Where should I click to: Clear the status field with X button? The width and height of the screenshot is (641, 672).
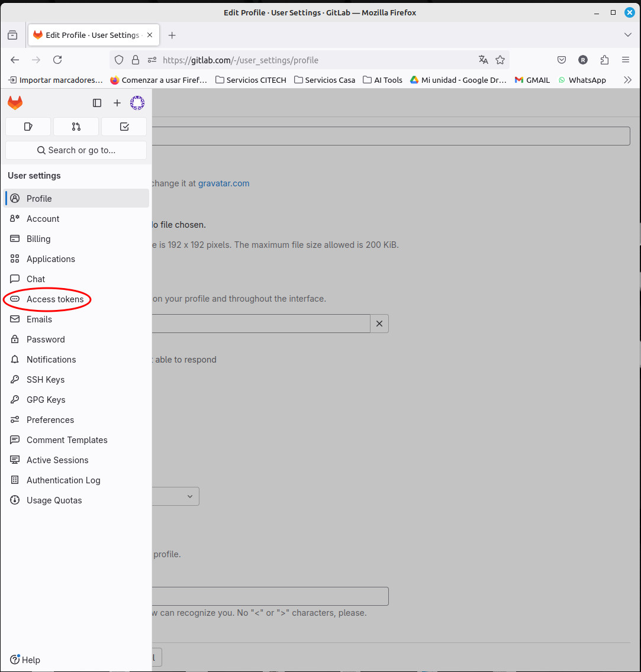click(379, 324)
